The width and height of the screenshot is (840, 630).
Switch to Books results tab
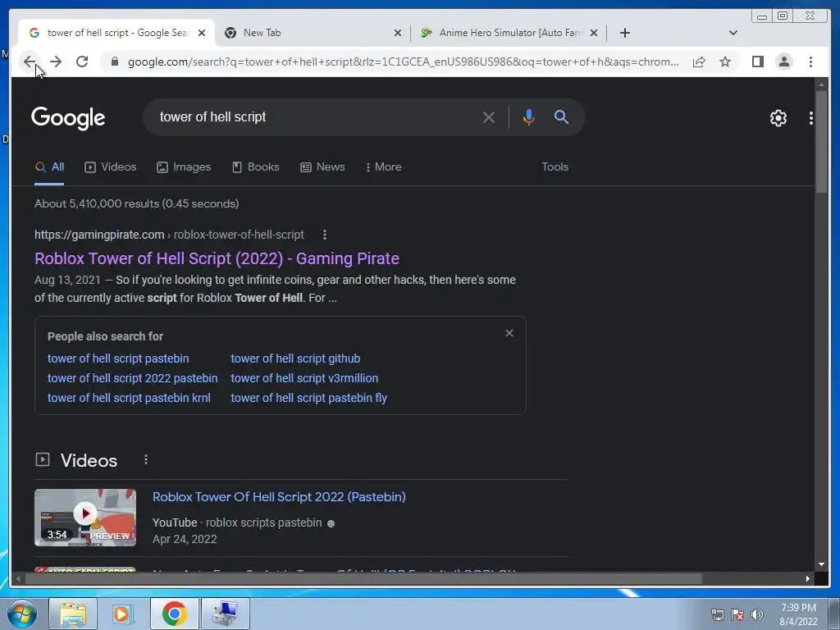(256, 167)
